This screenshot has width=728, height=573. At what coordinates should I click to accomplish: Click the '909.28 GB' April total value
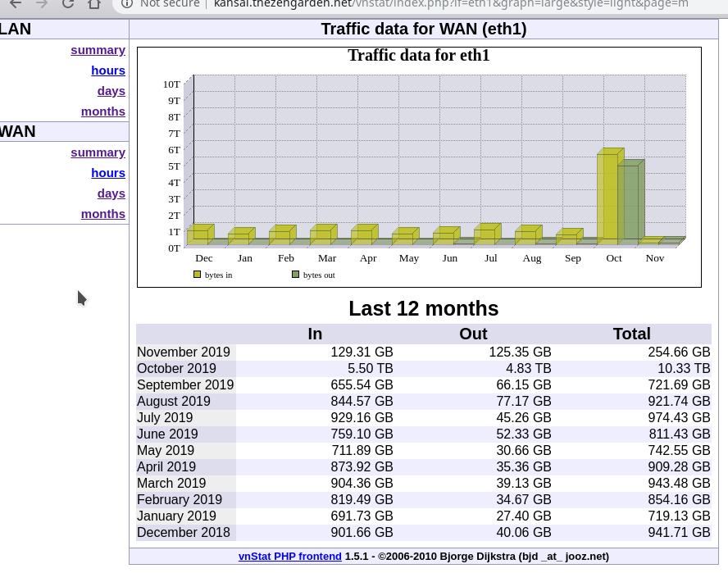coord(680,466)
